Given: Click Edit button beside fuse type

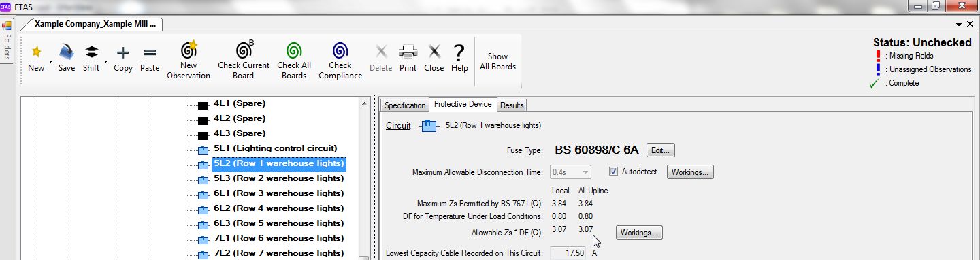Looking at the screenshot, I should coord(660,150).
